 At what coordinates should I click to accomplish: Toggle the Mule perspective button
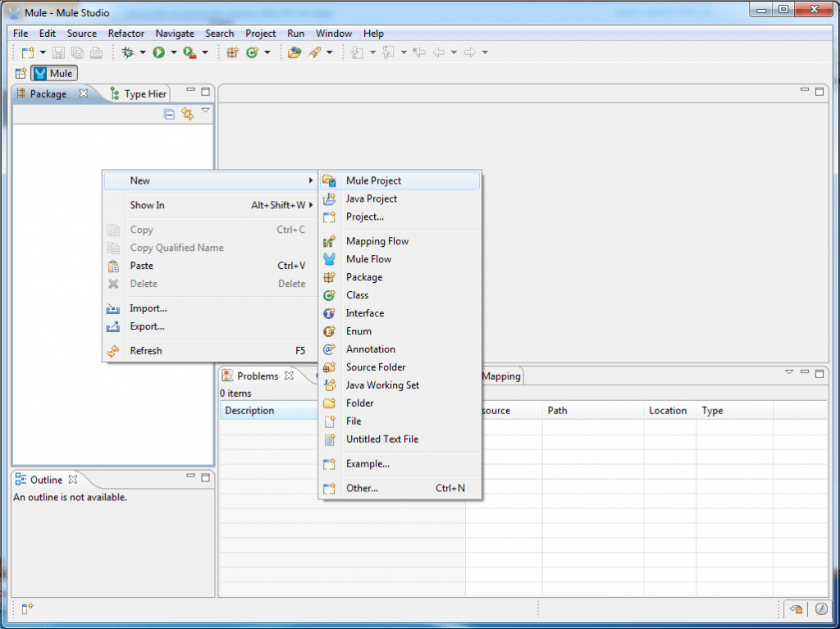pyautogui.click(x=53, y=73)
